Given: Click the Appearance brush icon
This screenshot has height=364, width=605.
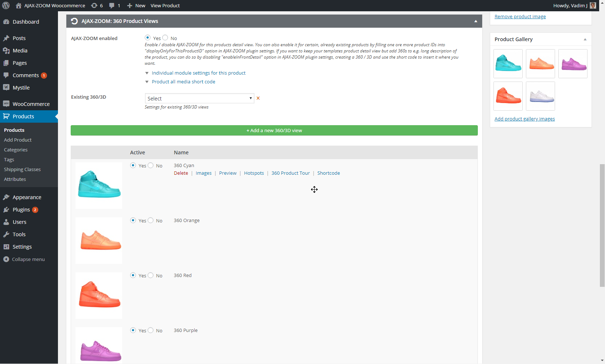Looking at the screenshot, I should click(6, 197).
